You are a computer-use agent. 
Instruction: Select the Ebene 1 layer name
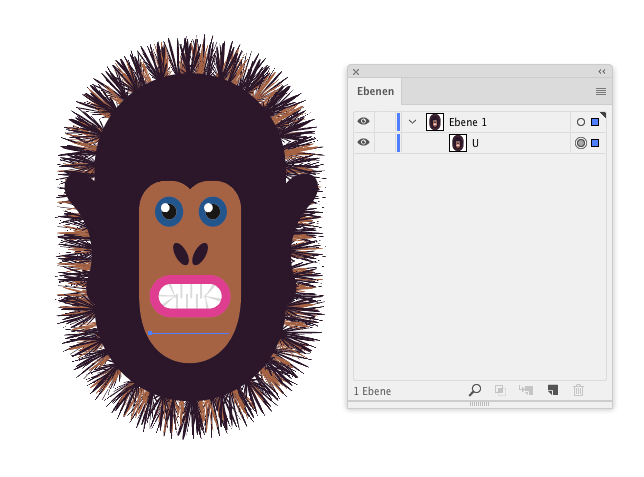(x=467, y=122)
